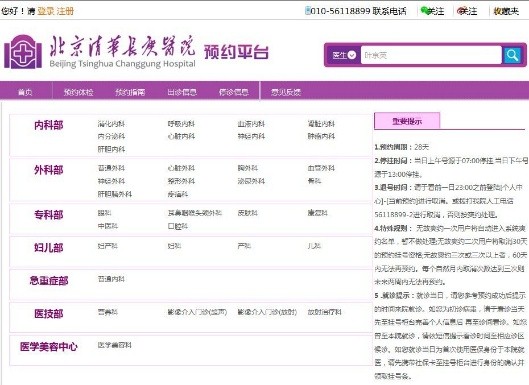
Task: Click the 重要提示 tab header
Action: point(407,121)
